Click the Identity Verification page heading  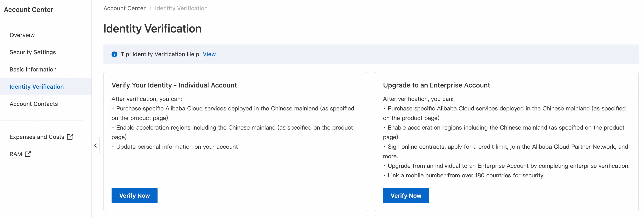coord(152,29)
